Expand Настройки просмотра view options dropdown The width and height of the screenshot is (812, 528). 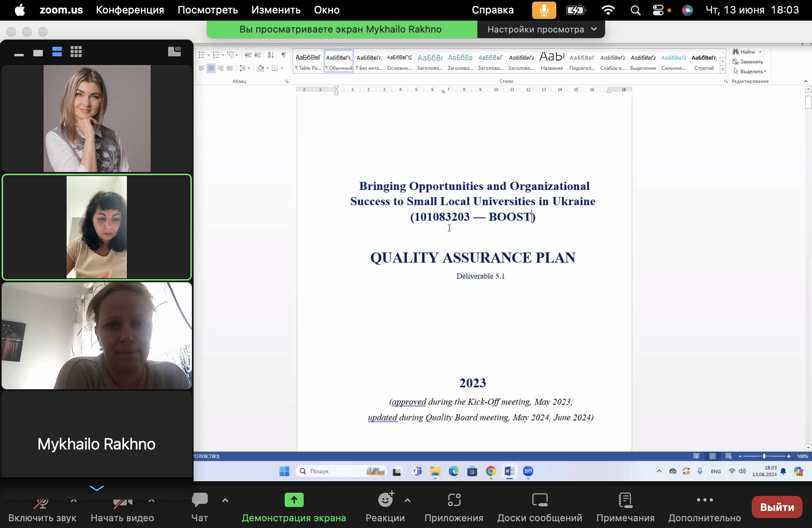tap(542, 29)
